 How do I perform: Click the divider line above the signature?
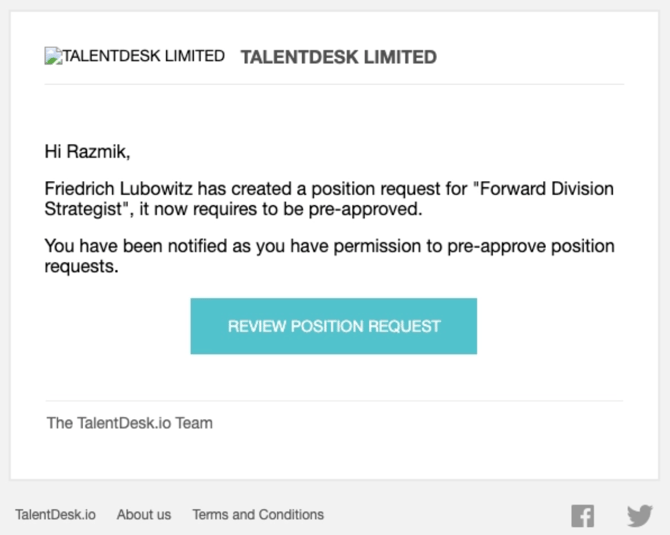tap(334, 401)
